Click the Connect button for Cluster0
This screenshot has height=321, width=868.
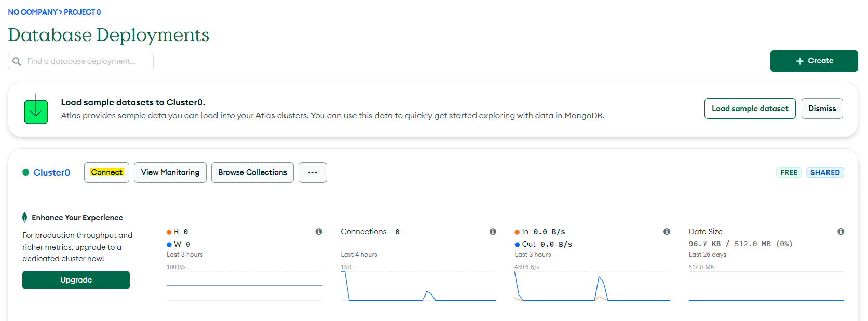tap(106, 172)
